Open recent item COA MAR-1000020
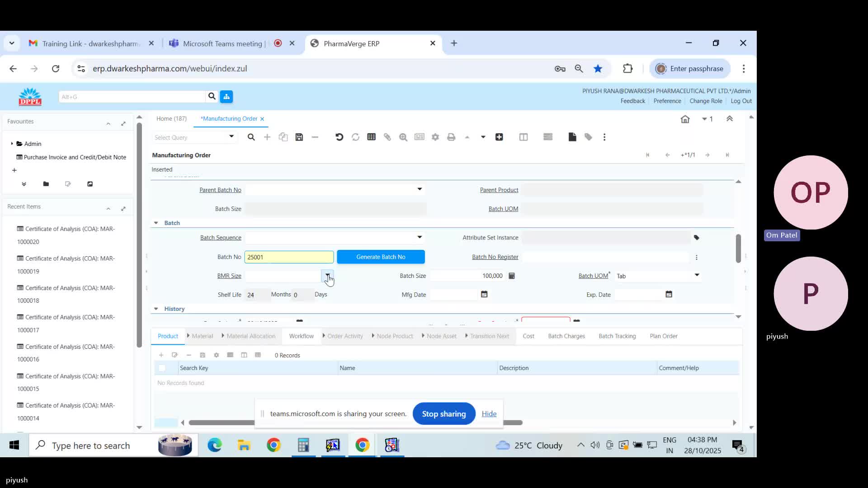The image size is (868, 488). pyautogui.click(x=66, y=235)
